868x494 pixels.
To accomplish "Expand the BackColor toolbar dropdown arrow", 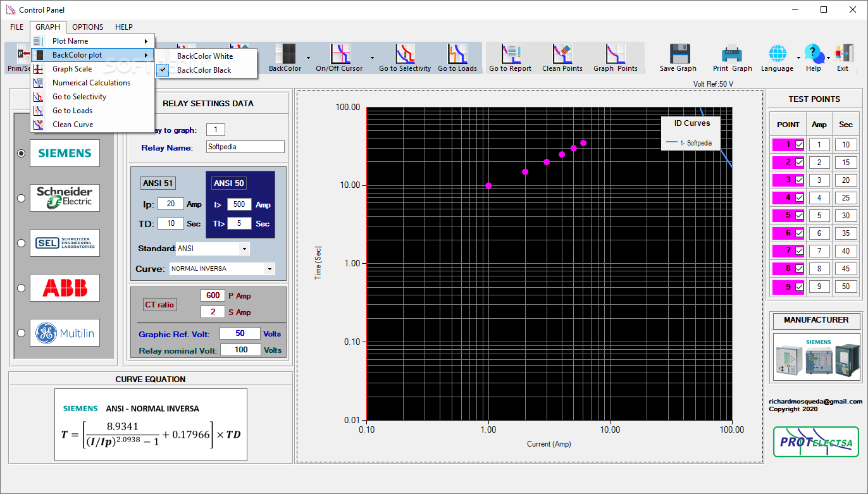I will point(308,57).
